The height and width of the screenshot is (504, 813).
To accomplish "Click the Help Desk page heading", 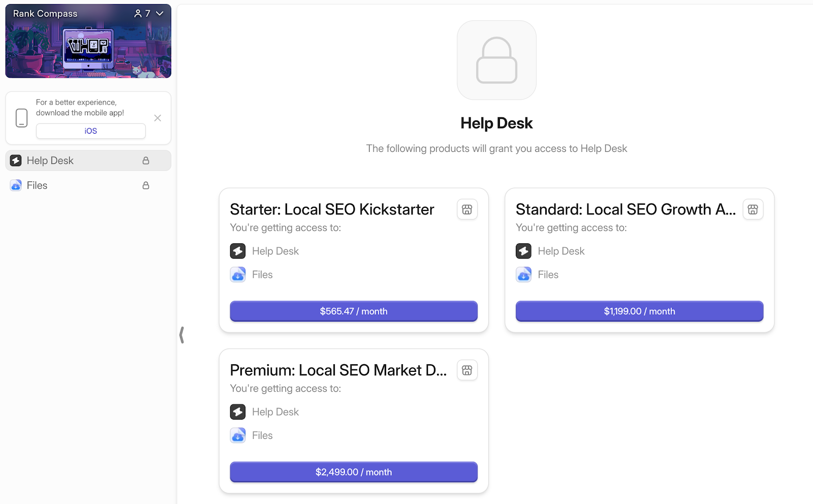I will tap(496, 123).
